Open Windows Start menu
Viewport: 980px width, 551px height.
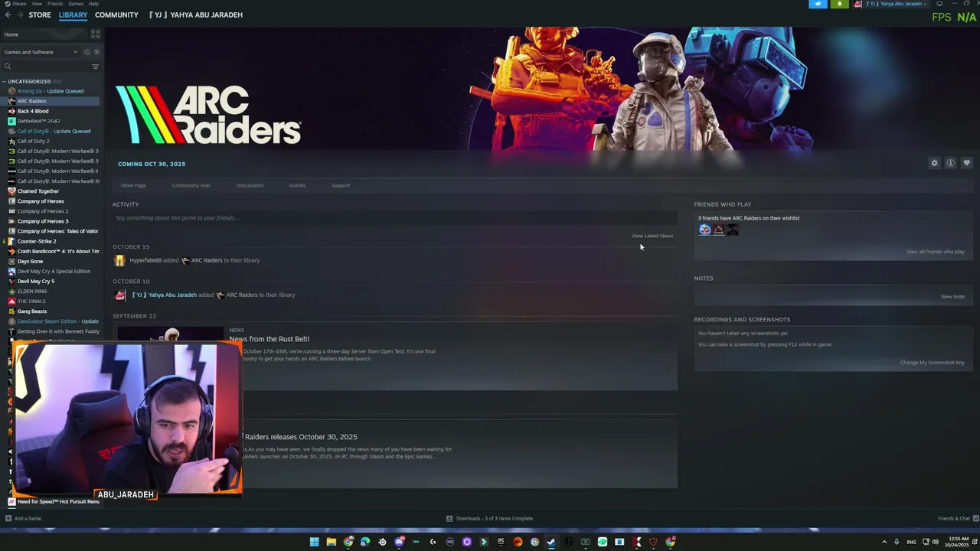pyautogui.click(x=314, y=542)
